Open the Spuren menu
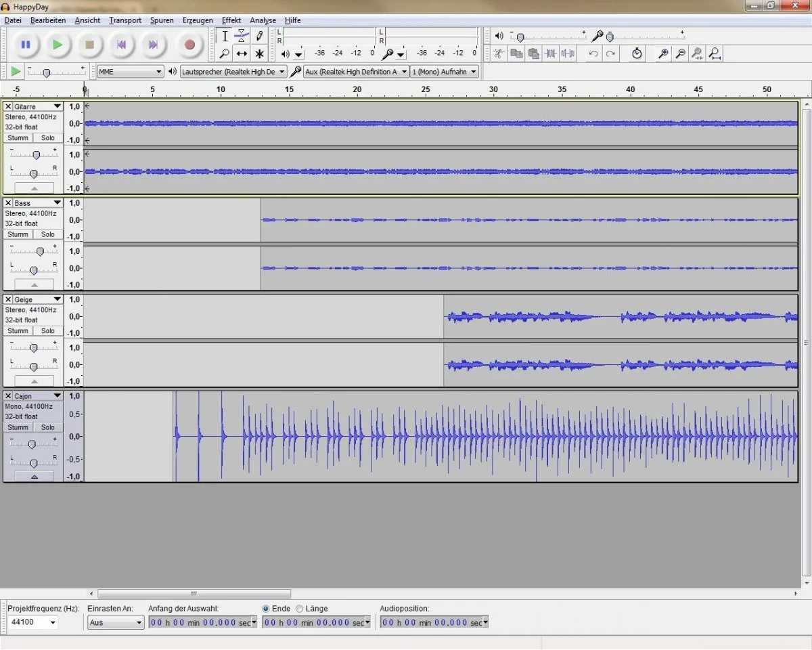The width and height of the screenshot is (812, 650). [162, 20]
